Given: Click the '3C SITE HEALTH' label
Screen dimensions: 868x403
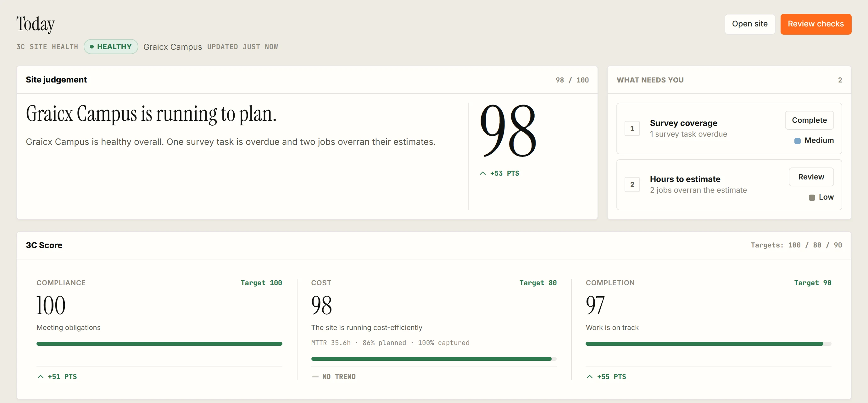Looking at the screenshot, I should pos(47,47).
